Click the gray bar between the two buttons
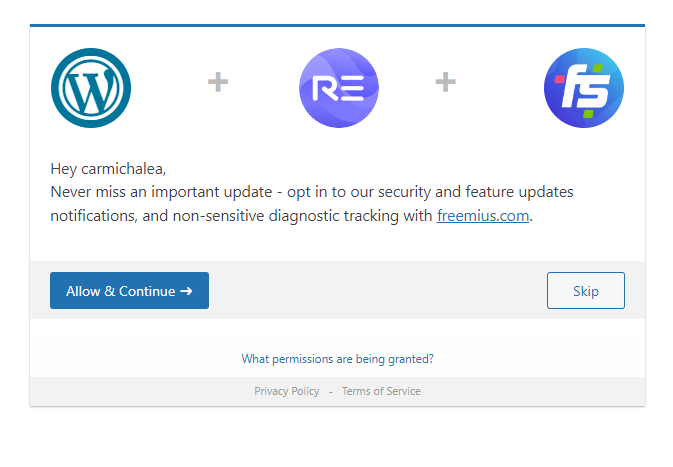Viewport: 673px width, 467px height. coord(378,290)
